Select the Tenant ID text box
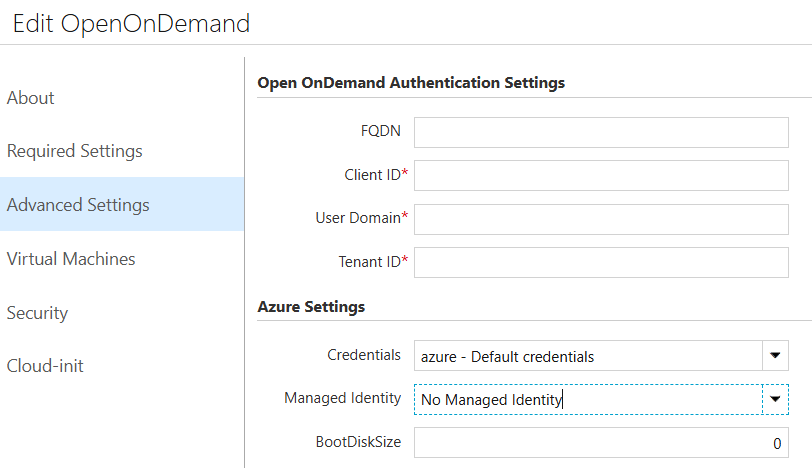Image resolution: width=812 pixels, height=468 pixels. click(601, 263)
